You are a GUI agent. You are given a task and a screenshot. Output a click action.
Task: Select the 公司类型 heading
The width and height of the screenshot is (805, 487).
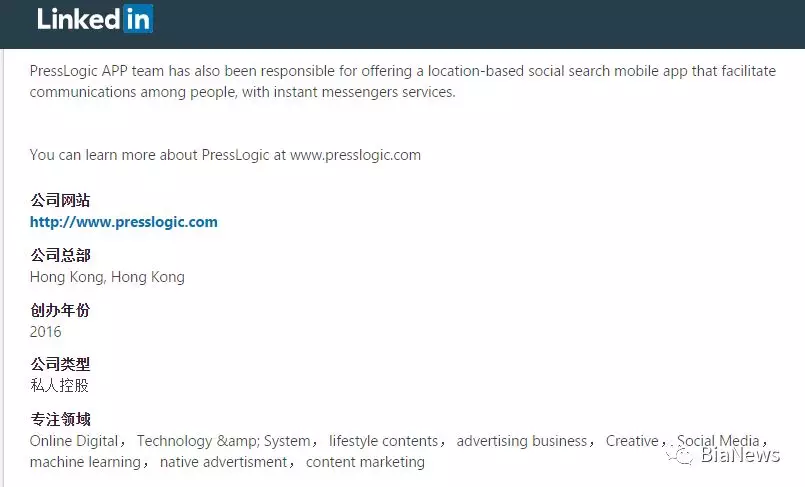60,364
